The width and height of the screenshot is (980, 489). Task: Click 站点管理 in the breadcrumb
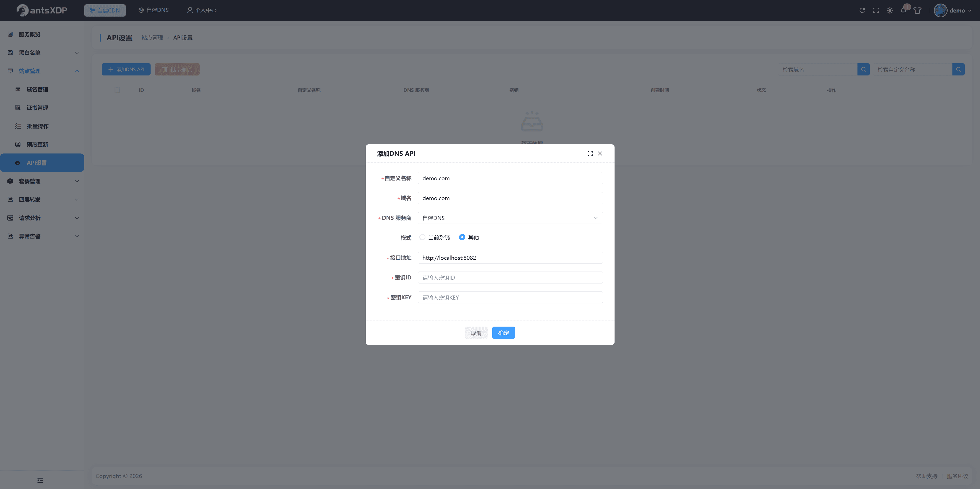point(152,38)
